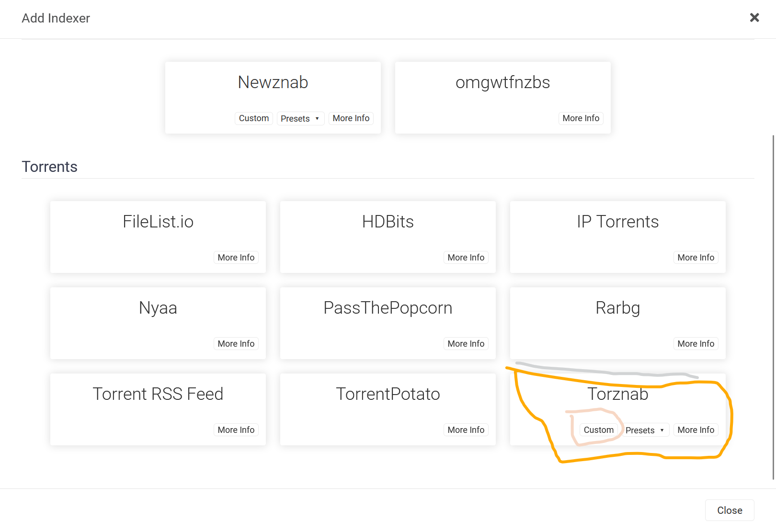Click Custom button on Torznab card
The image size is (776, 532).
click(599, 430)
